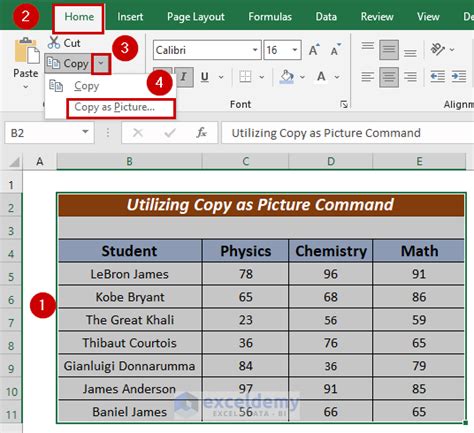Image resolution: width=474 pixels, height=433 pixels.
Task: Select row 5 header
Action: [11, 277]
